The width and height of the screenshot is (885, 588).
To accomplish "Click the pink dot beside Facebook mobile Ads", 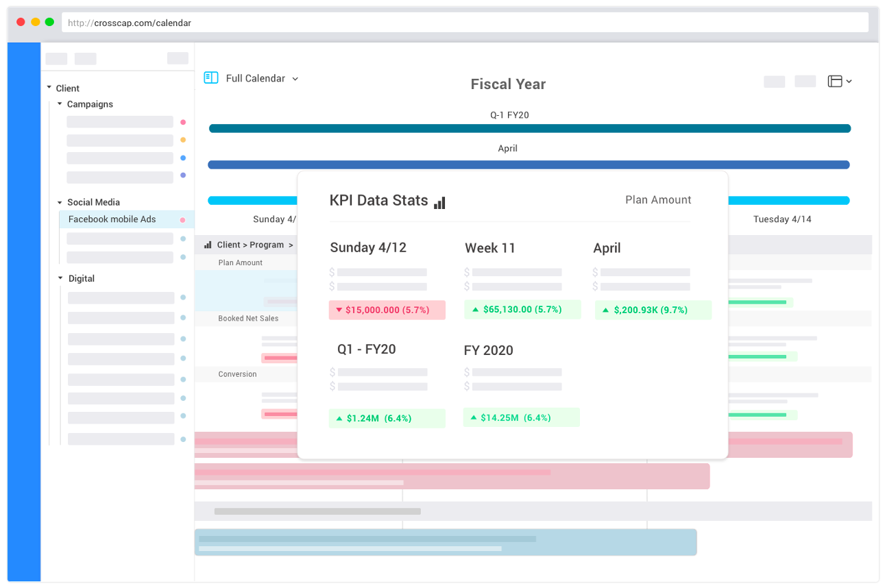I will pyautogui.click(x=182, y=220).
